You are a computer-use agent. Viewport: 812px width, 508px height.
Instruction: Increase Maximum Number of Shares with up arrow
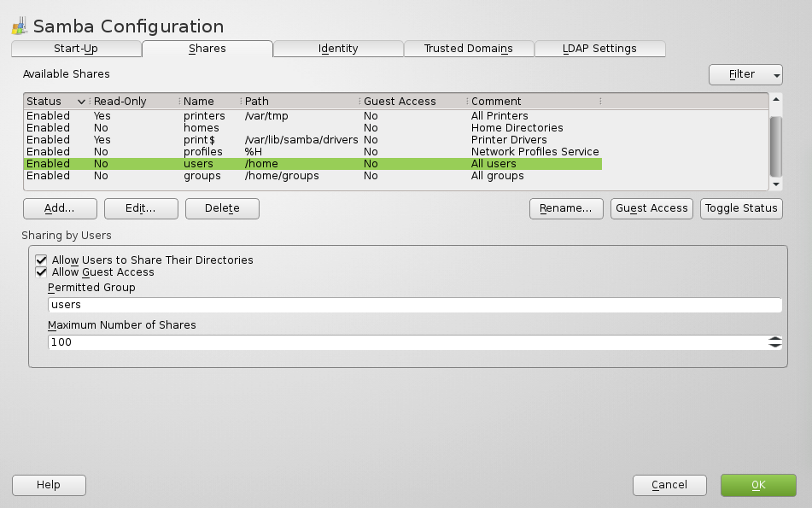[774, 339]
